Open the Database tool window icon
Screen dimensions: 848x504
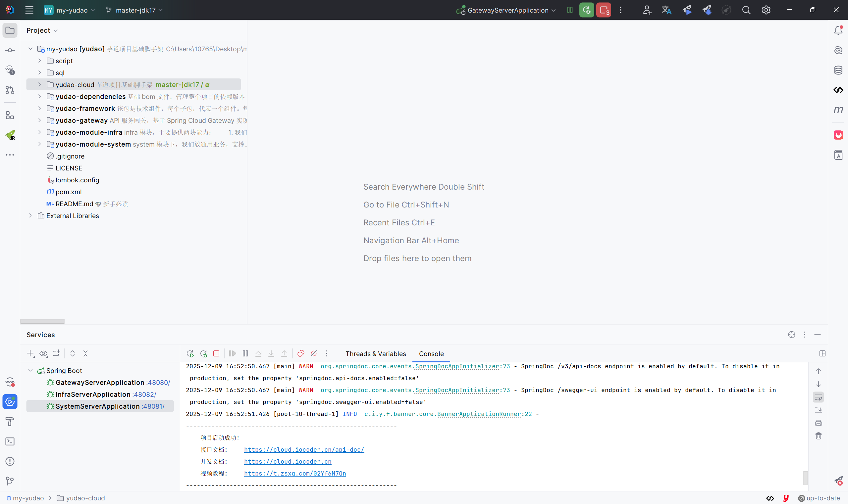(838, 70)
